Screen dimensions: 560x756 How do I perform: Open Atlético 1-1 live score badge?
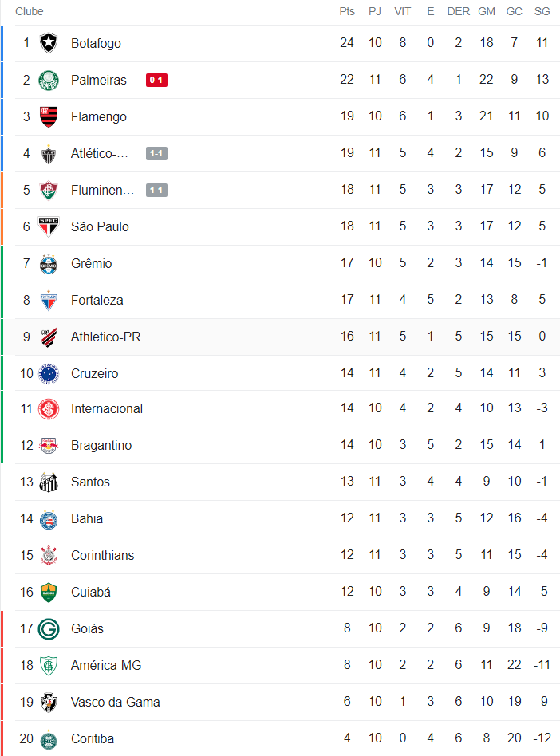(156, 153)
